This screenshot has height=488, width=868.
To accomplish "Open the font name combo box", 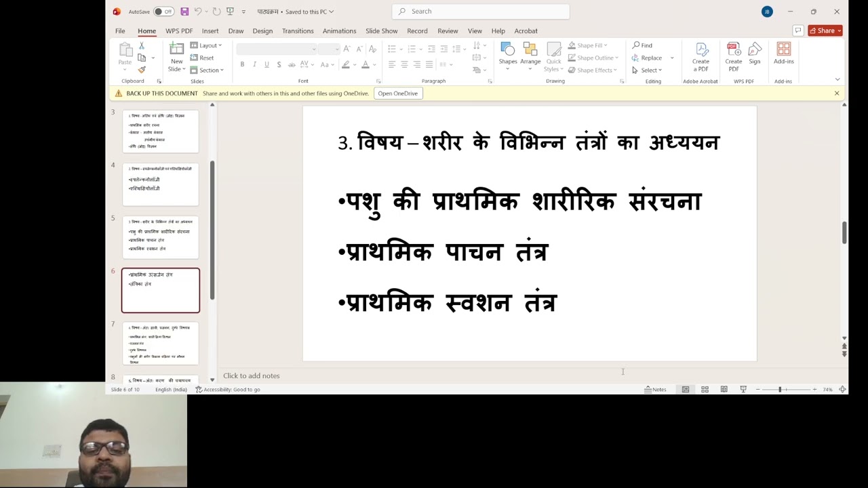I will [277, 49].
